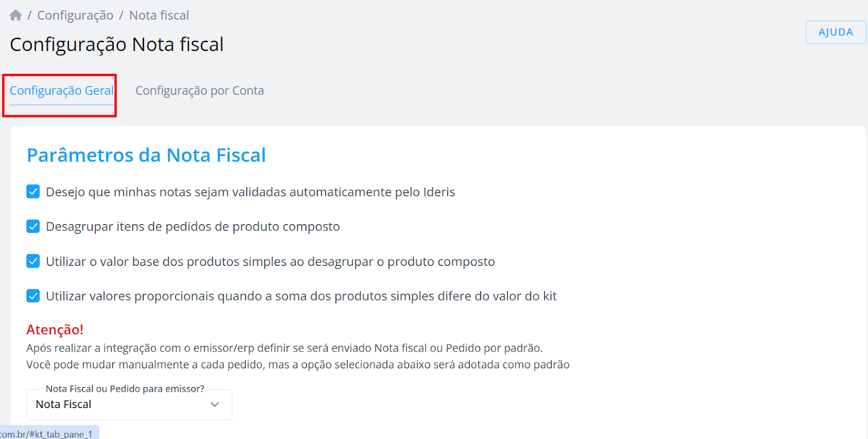Click the Nota fiscal breadcrumb item
Screen dimensions: 868x439
159,15
